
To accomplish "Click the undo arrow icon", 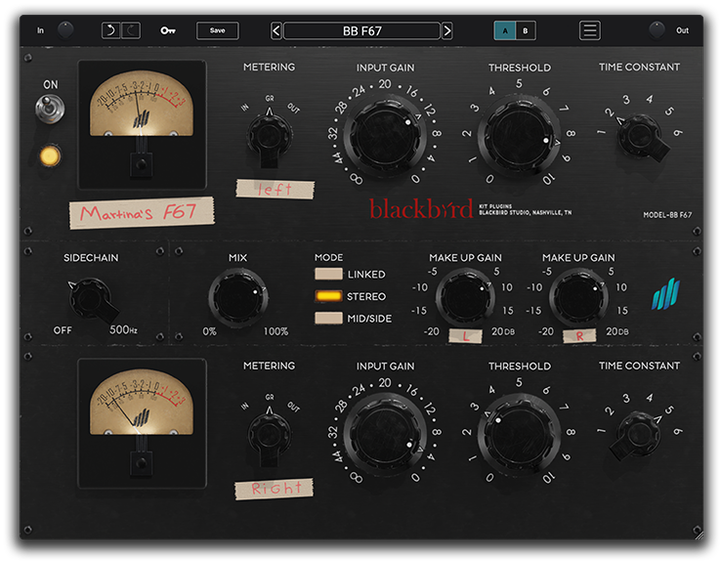I will (109, 31).
